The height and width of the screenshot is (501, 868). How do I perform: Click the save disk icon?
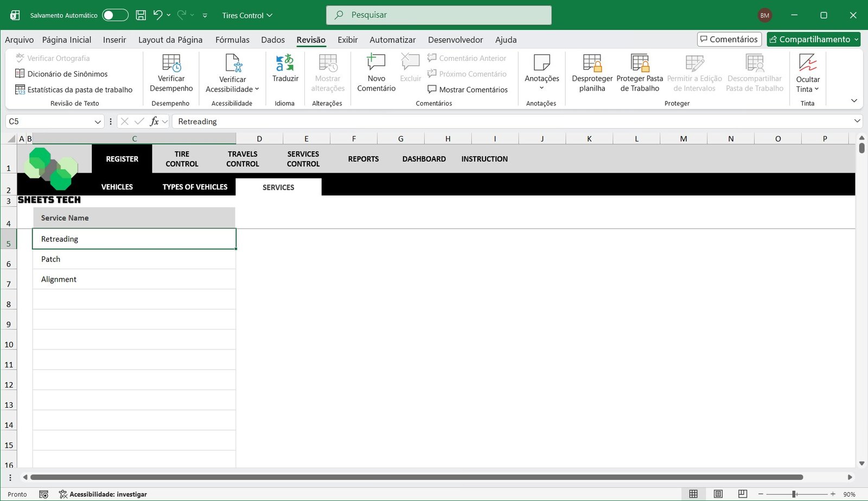click(141, 15)
